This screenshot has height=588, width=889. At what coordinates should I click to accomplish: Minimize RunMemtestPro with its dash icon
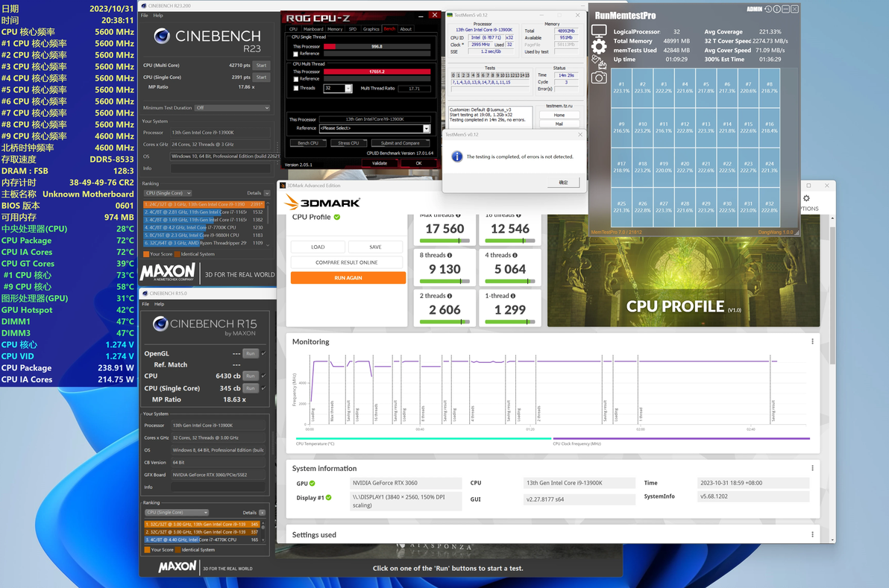[786, 9]
